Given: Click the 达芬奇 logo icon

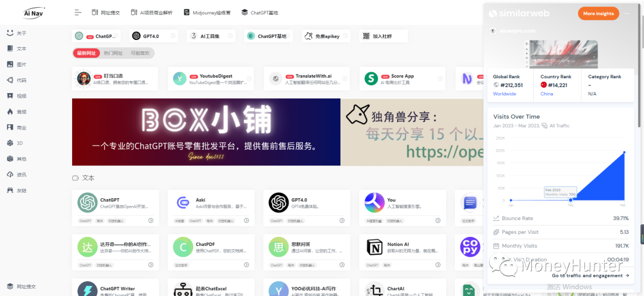Looking at the screenshot, I should coord(88,247).
